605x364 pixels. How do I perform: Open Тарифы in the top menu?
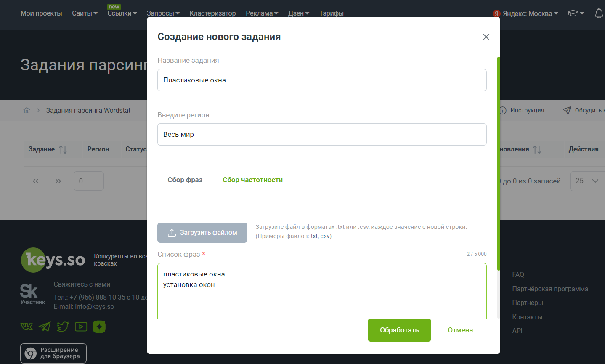pos(331,13)
